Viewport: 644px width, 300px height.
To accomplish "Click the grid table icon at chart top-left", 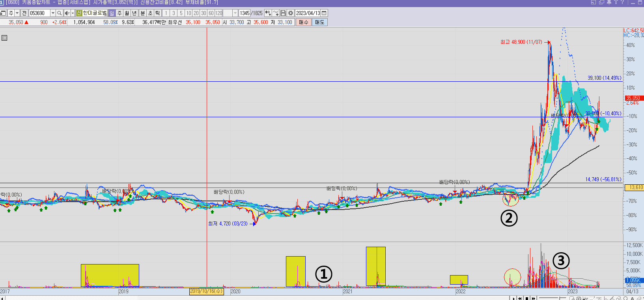I will [x=4, y=38].
